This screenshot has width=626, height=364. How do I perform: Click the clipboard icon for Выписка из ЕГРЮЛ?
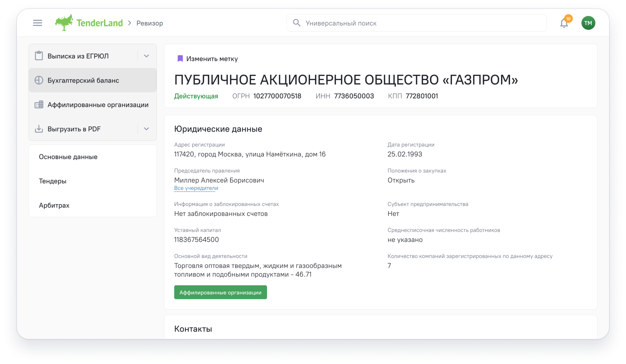(39, 56)
